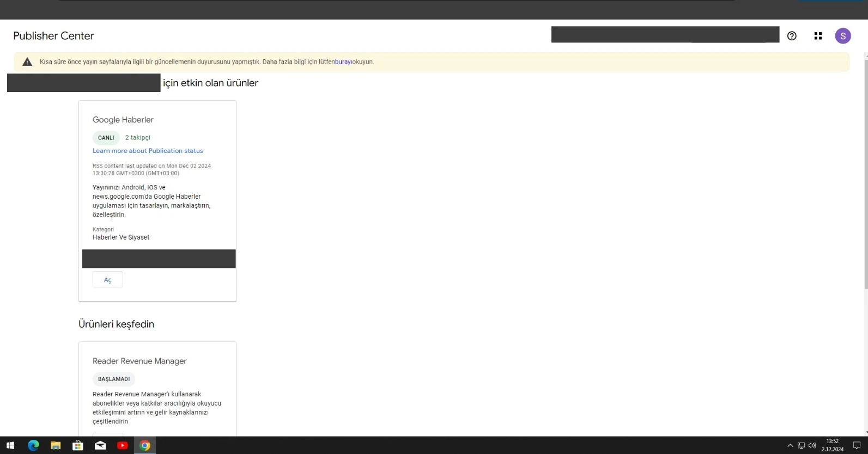Viewport: 868px width, 454px height.
Task: Click the Reader Revenue Manager card title
Action: click(x=139, y=361)
